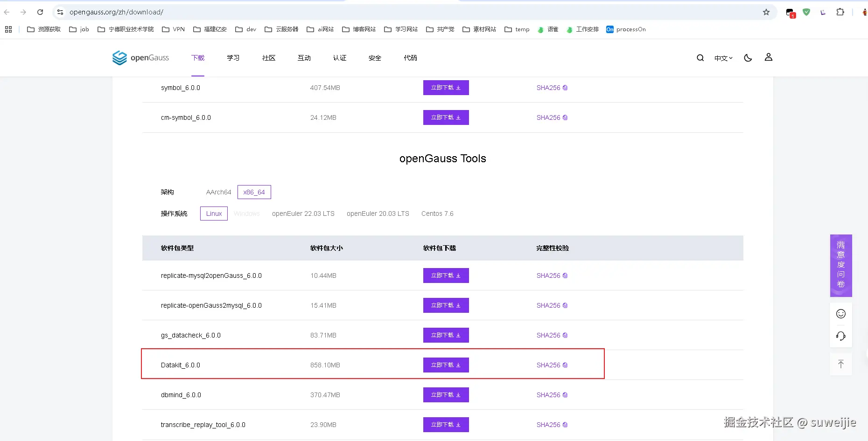The width and height of the screenshot is (868, 441).
Task: Copy SHA256 for symbol_6.0.0
Action: click(x=552, y=88)
